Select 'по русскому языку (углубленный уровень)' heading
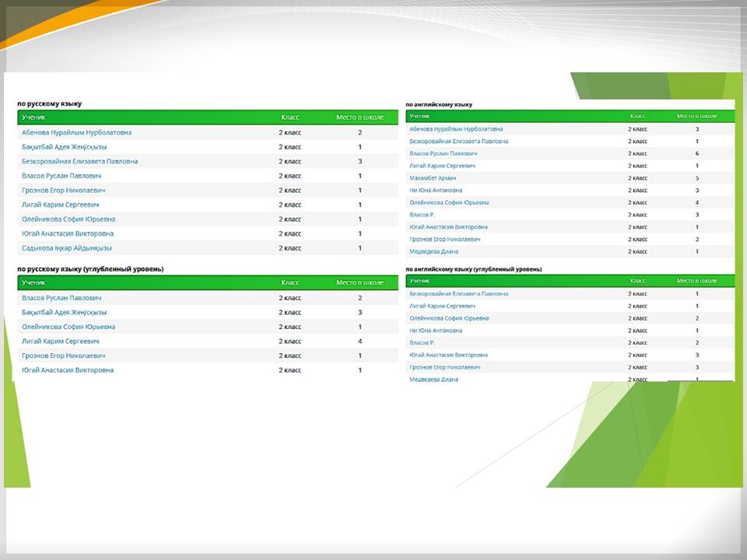 coord(90,269)
